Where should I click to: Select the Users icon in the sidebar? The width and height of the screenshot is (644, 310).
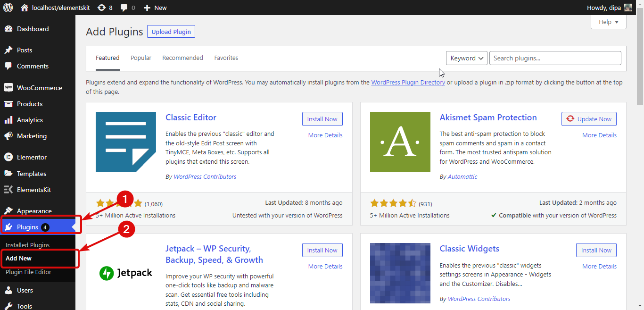point(10,290)
